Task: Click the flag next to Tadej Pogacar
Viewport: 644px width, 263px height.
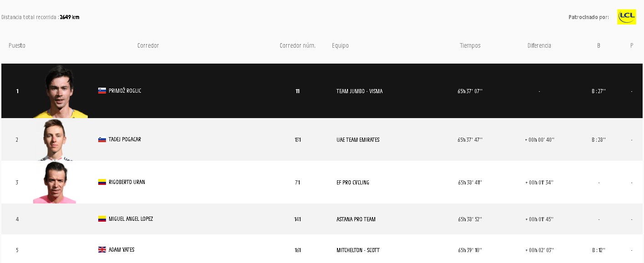Action: pos(102,139)
